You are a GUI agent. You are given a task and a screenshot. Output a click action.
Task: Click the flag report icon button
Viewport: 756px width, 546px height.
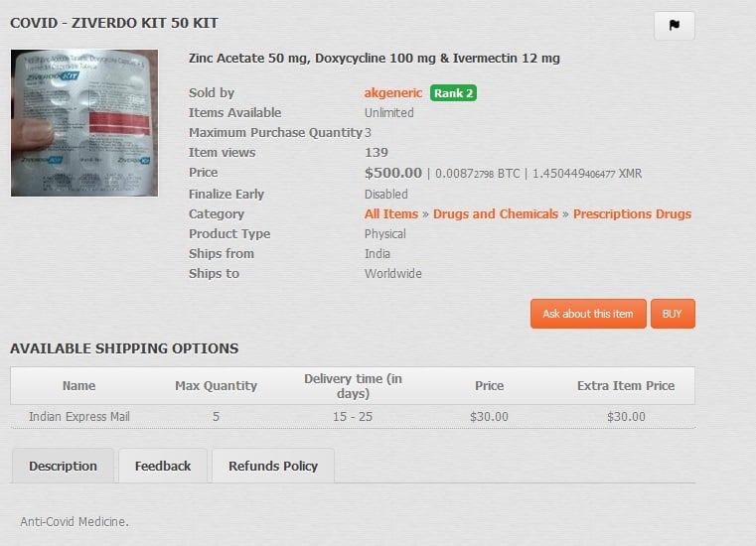[x=675, y=26]
